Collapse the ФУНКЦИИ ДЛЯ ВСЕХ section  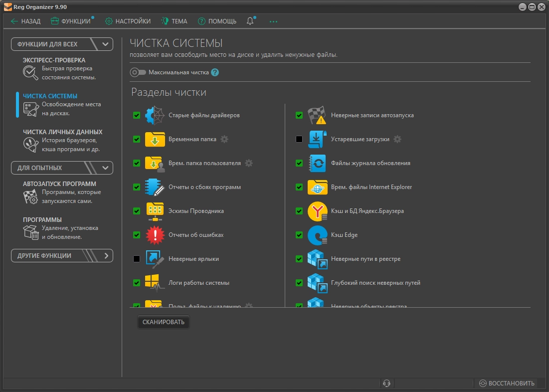tap(105, 44)
